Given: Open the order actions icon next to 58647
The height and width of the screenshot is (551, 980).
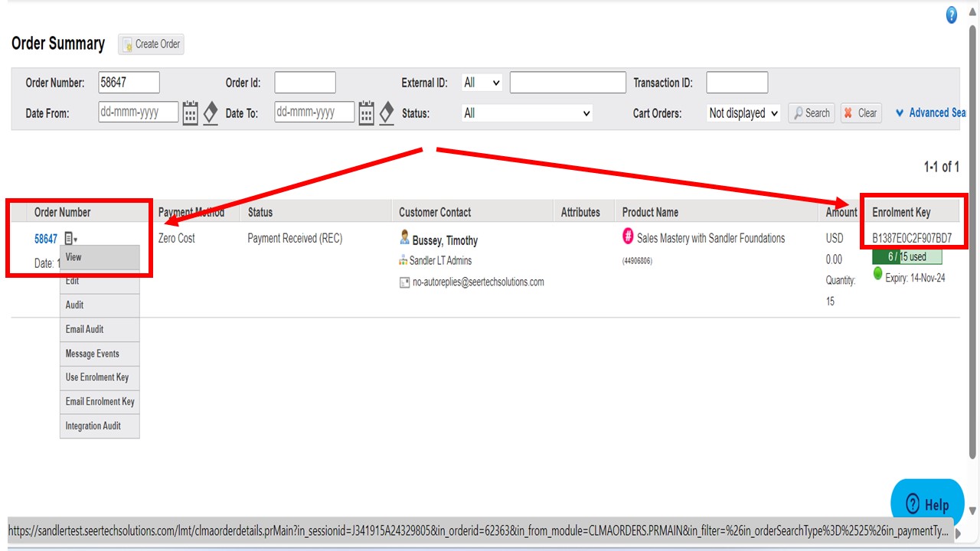Looking at the screenshot, I should point(70,237).
